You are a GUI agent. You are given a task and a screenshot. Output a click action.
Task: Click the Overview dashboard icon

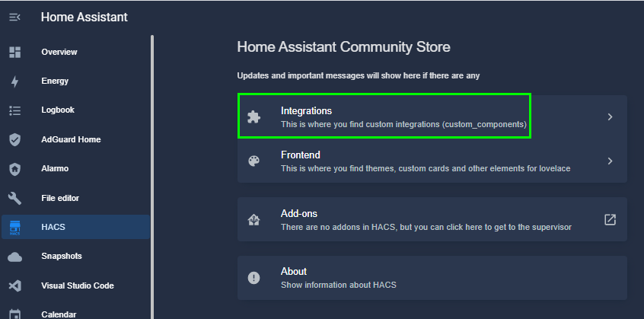pos(14,52)
